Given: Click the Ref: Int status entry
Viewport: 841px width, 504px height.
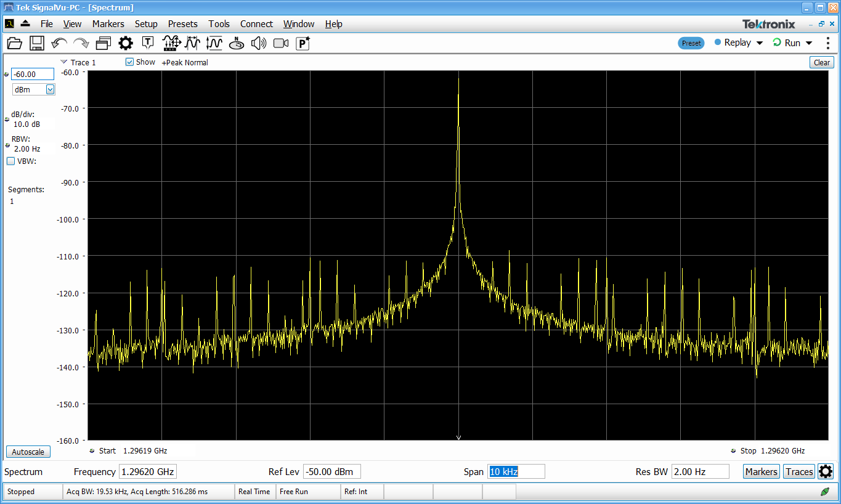Looking at the screenshot, I should coord(355,492).
